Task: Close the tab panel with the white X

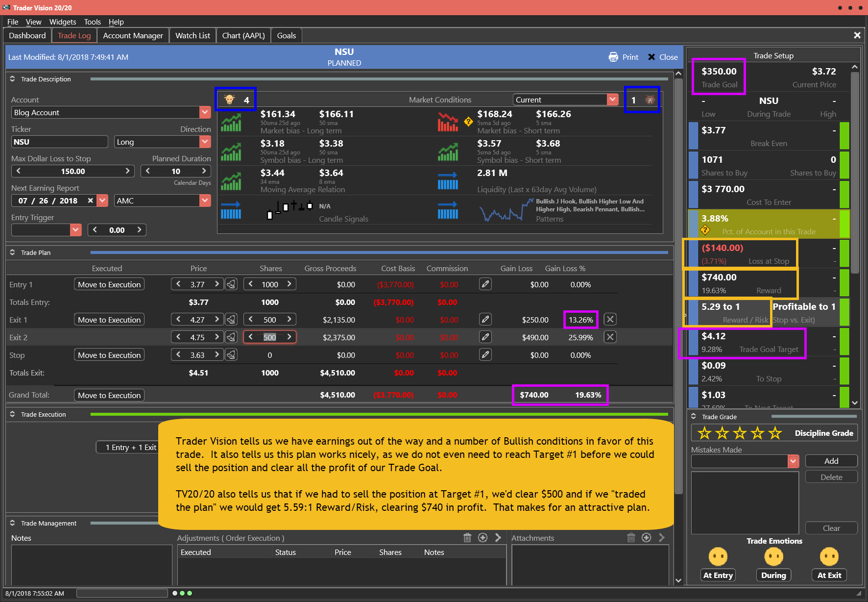Action: click(857, 35)
